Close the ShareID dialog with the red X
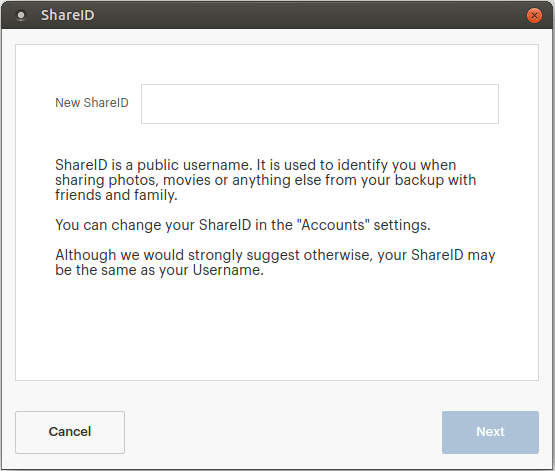This screenshot has height=471, width=555. click(x=534, y=16)
